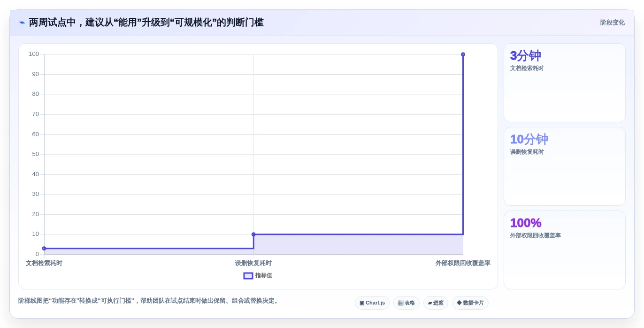Click the chart title about 判断门槛
Image resolution: width=644 pixels, height=328 pixels.
click(x=146, y=23)
